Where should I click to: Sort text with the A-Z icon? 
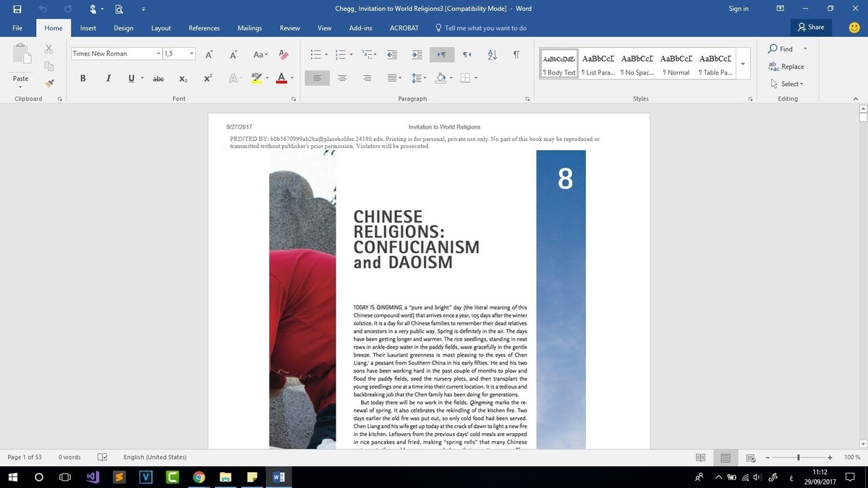pyautogui.click(x=492, y=55)
